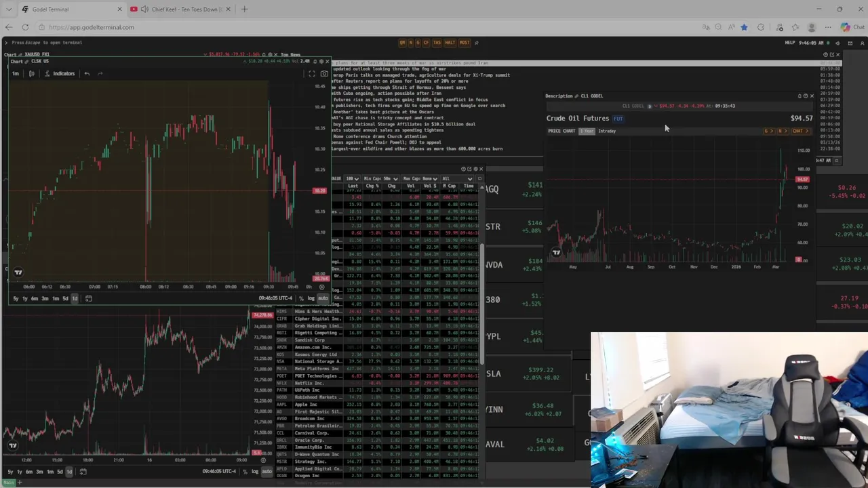Click bookmark star in browser toolbar
This screenshot has width=868, height=488.
(x=744, y=27)
